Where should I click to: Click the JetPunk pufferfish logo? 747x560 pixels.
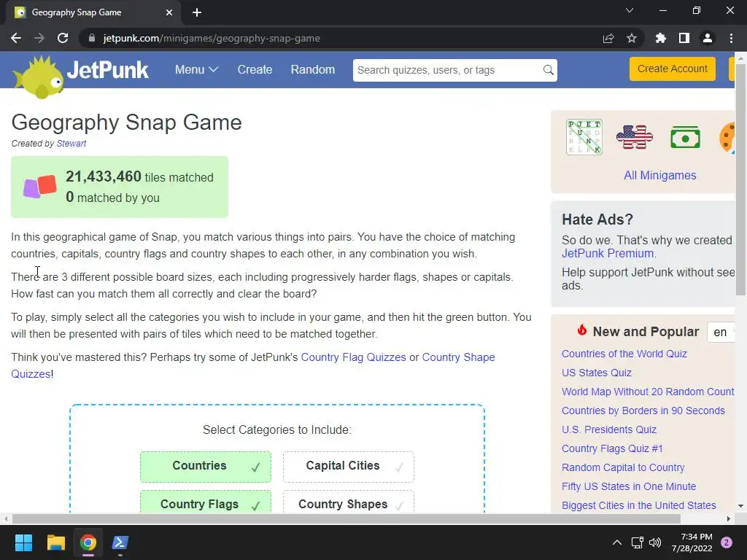(x=39, y=76)
